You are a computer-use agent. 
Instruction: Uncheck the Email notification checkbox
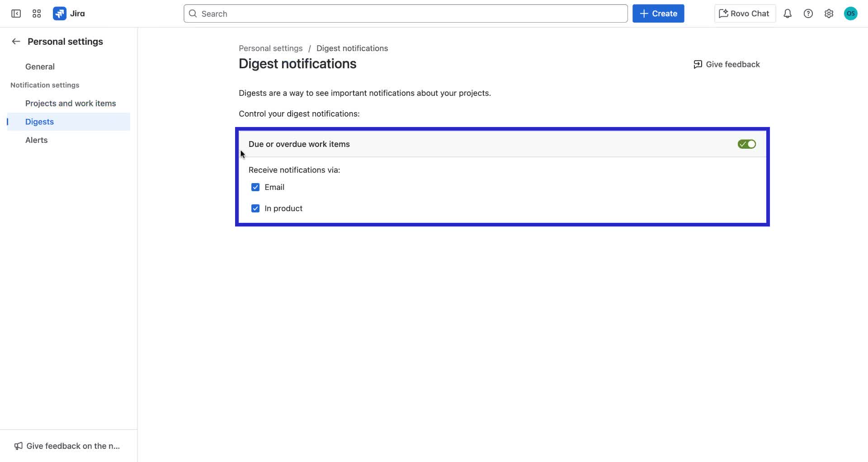click(255, 187)
